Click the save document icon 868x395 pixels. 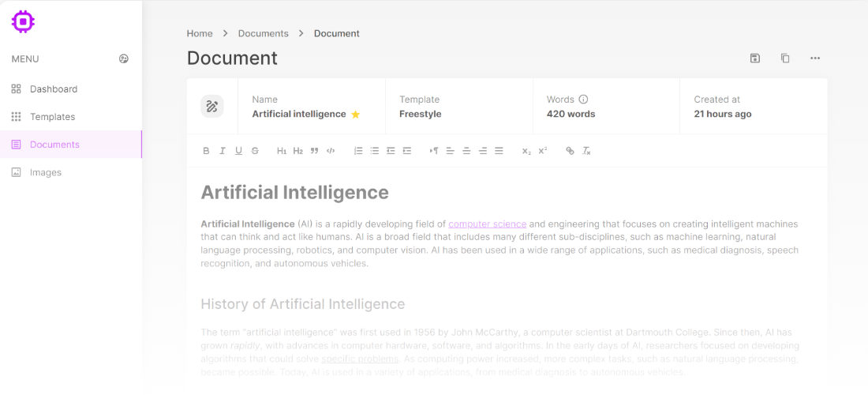755,58
